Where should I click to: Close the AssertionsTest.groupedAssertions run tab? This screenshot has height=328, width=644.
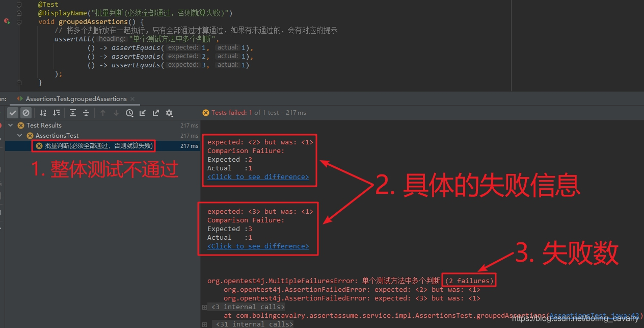(x=132, y=99)
